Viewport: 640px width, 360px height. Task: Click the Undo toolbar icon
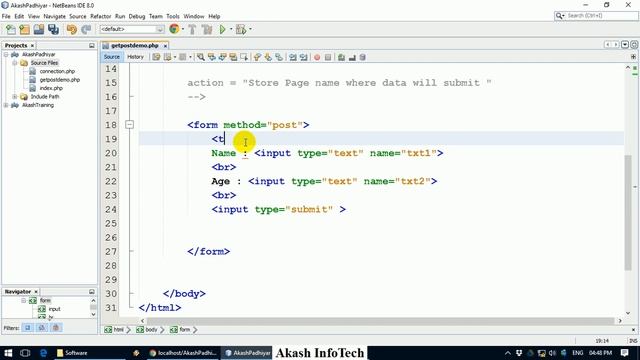click(x=72, y=29)
